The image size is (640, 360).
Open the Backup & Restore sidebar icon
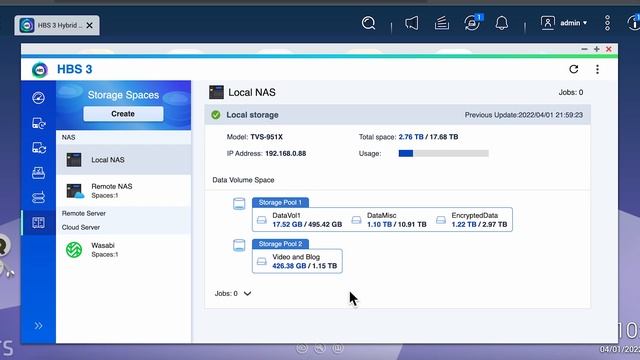click(x=38, y=123)
